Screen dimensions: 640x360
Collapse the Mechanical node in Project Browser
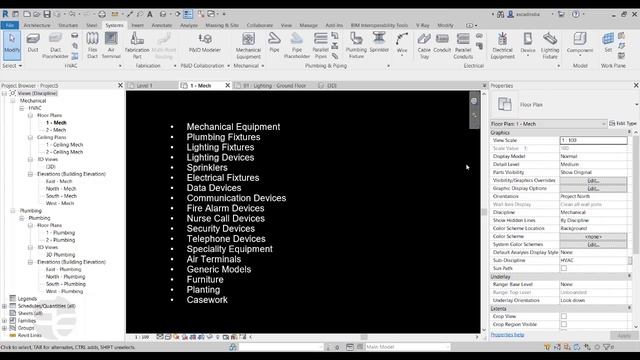pyautogui.click(x=13, y=101)
